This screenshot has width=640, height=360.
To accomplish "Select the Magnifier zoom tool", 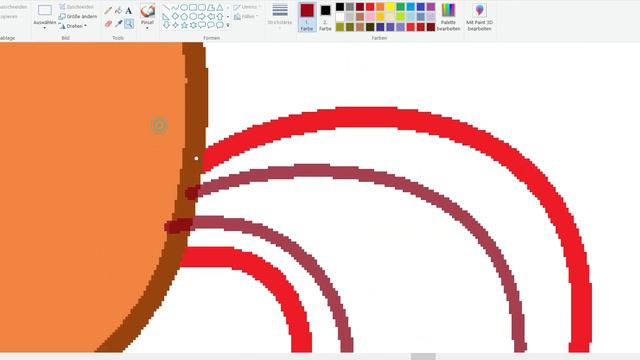I will pos(129,24).
